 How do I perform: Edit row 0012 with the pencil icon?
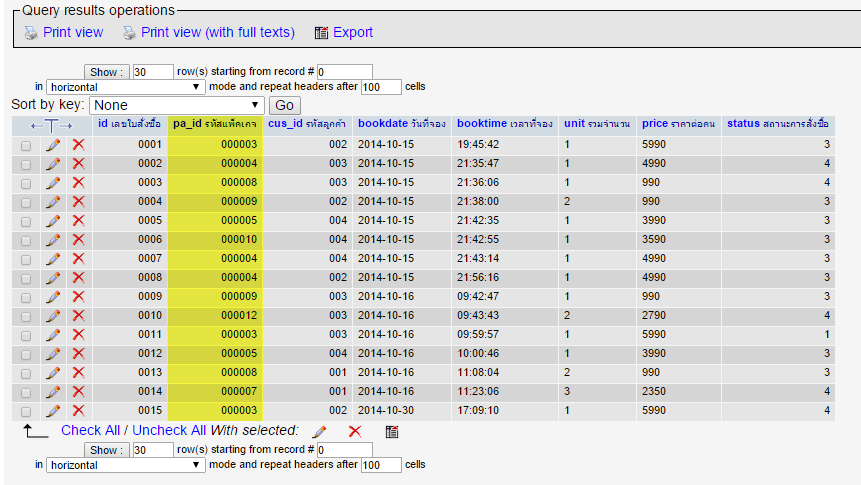[x=53, y=354]
